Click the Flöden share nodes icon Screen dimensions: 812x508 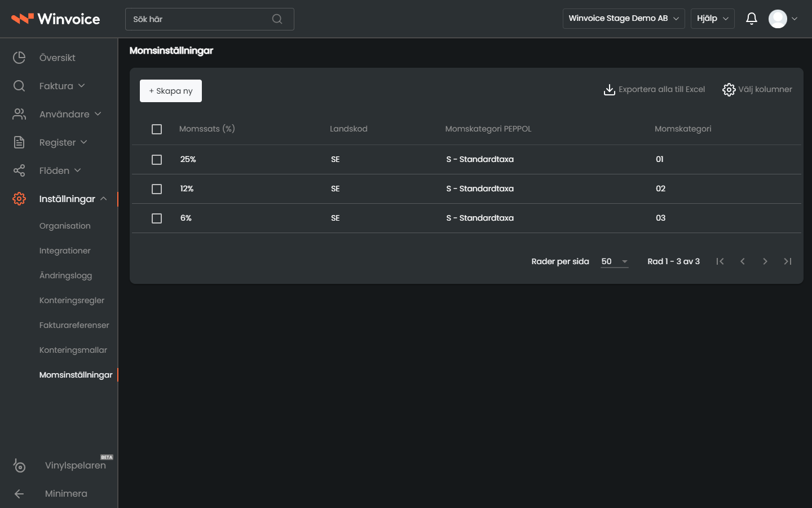point(19,170)
